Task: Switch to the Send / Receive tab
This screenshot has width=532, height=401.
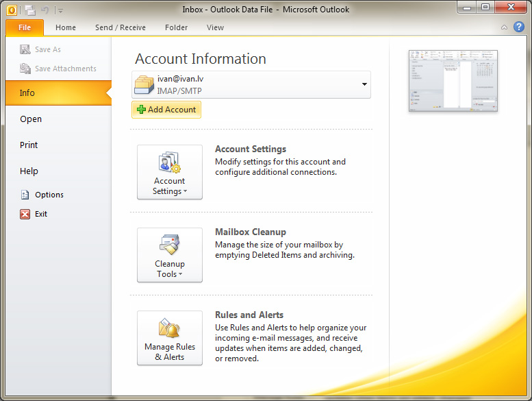Action: [x=121, y=27]
